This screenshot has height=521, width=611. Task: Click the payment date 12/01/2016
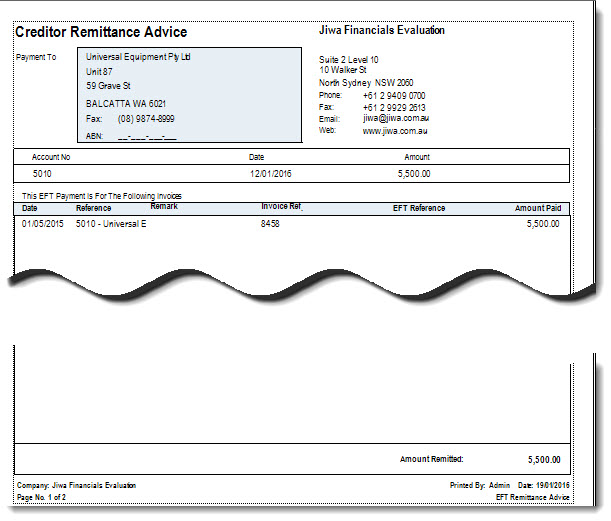(x=270, y=174)
